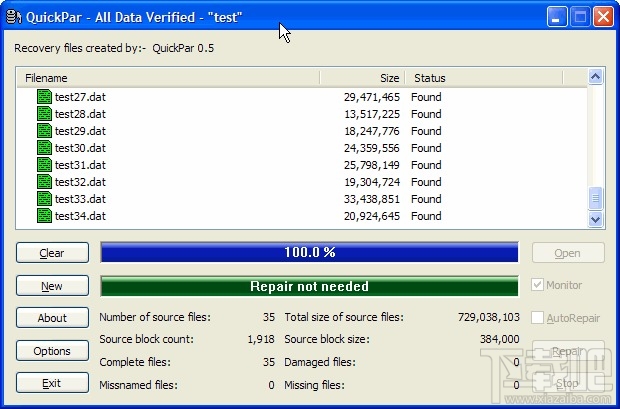Click the 'Missnamed files:' label
The height and width of the screenshot is (409, 620).
(138, 385)
